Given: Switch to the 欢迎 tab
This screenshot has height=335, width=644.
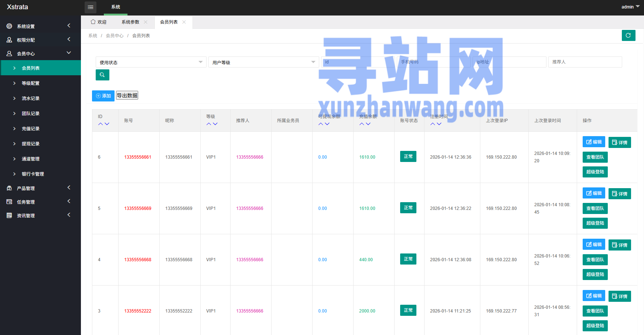Looking at the screenshot, I should pyautogui.click(x=99, y=22).
